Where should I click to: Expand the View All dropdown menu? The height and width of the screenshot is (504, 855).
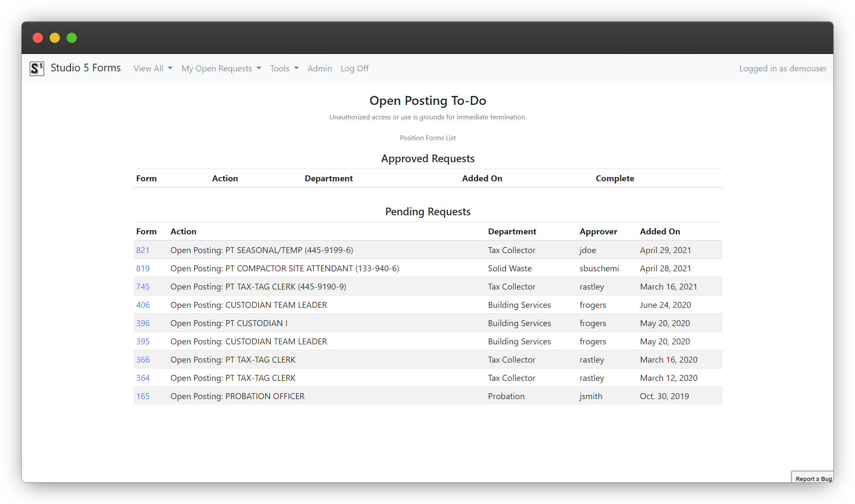point(153,68)
